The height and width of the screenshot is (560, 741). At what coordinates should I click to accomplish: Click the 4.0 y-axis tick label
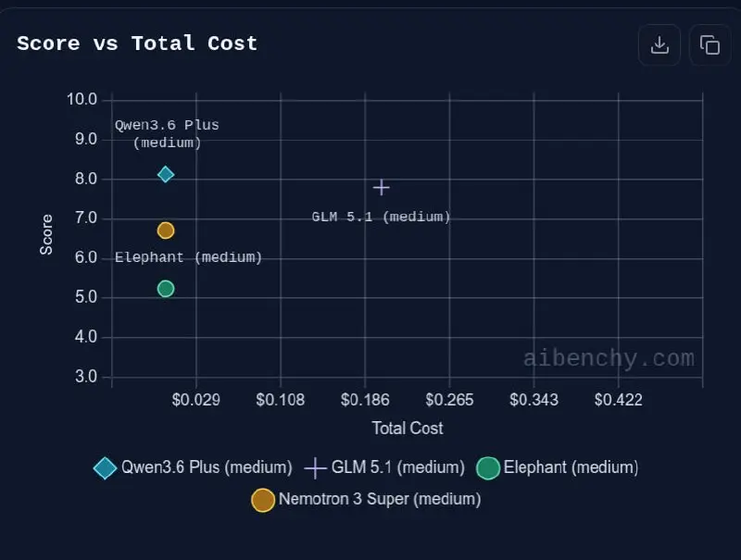85,337
